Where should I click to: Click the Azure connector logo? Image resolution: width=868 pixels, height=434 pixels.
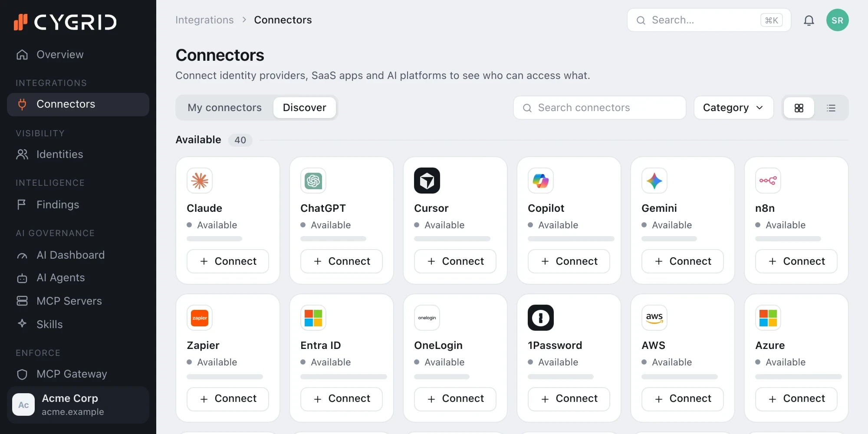(768, 318)
